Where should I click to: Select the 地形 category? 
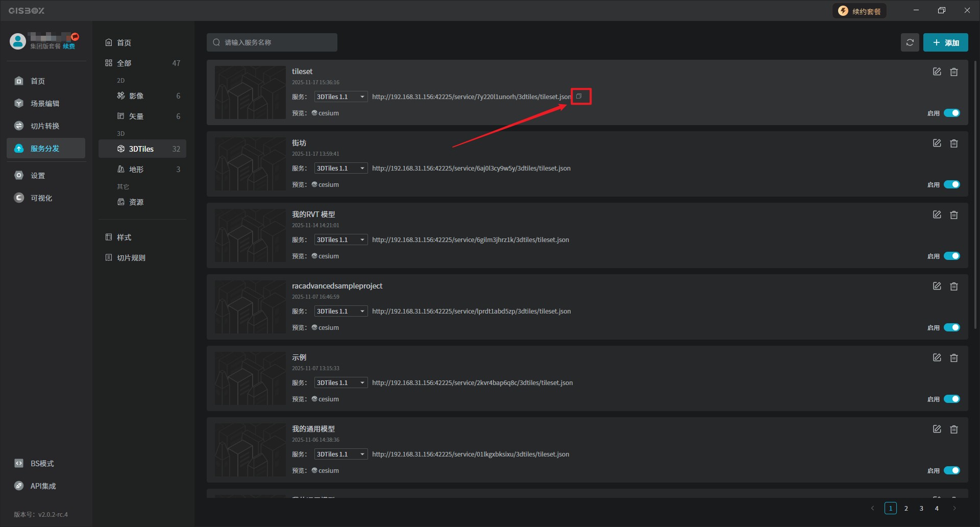pyautogui.click(x=136, y=170)
